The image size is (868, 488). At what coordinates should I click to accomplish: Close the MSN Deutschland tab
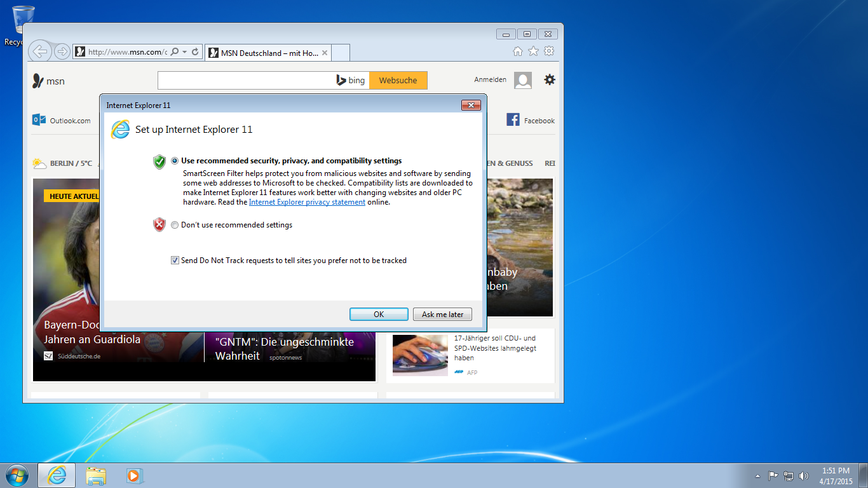[325, 53]
